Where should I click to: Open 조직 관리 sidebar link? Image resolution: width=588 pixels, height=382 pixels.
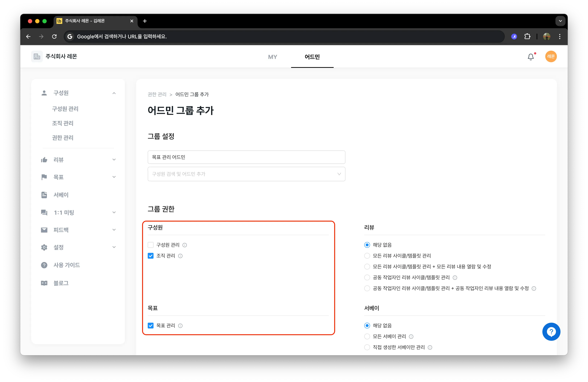62,123
